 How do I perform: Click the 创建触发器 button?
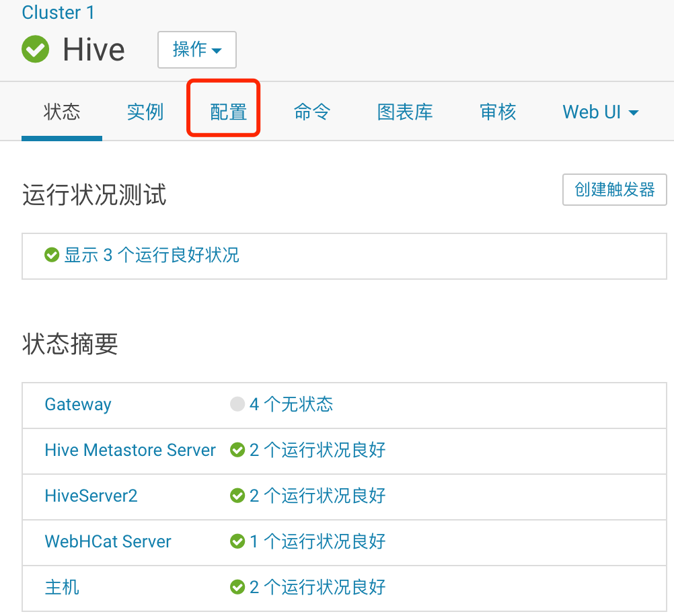pos(614,190)
